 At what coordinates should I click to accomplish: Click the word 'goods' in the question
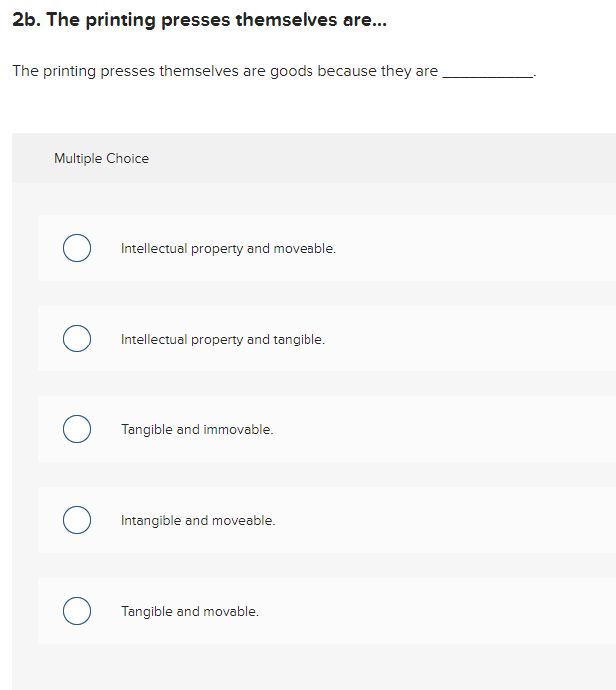pyautogui.click(x=291, y=72)
